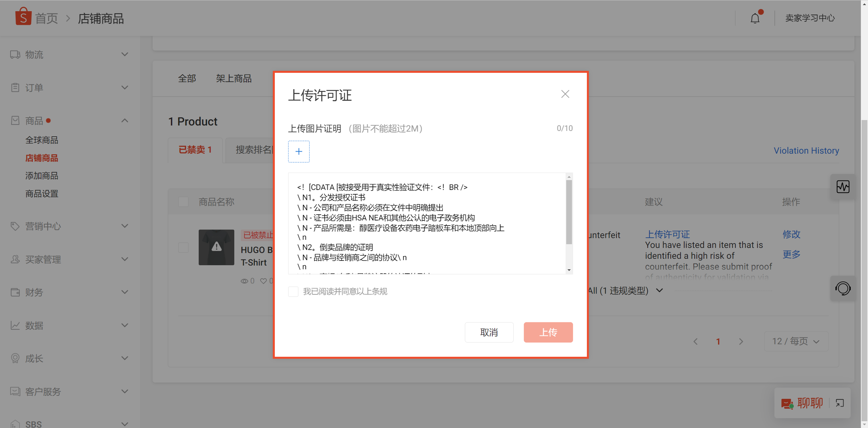Expand the chat popout icon

(840, 403)
